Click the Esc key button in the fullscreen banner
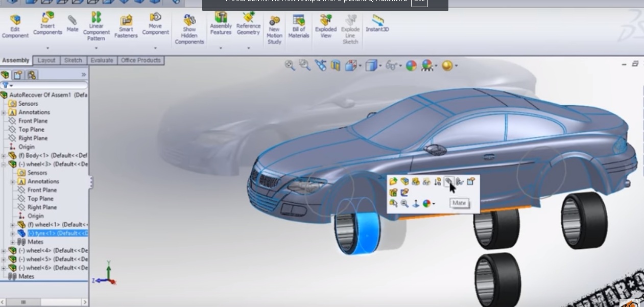The width and height of the screenshot is (644, 307). click(419, 2)
